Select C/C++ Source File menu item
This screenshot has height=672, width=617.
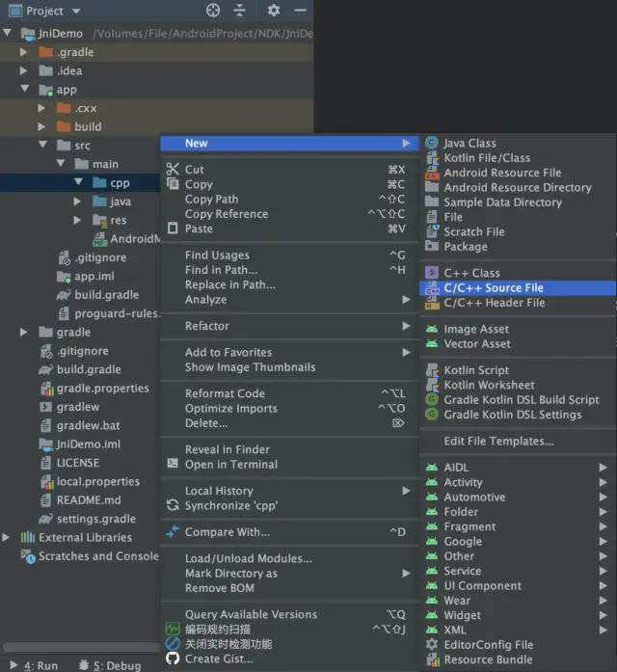pyautogui.click(x=493, y=287)
